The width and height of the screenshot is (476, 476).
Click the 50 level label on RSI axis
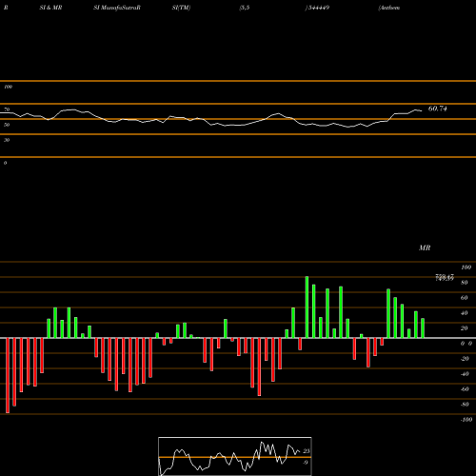[7, 125]
